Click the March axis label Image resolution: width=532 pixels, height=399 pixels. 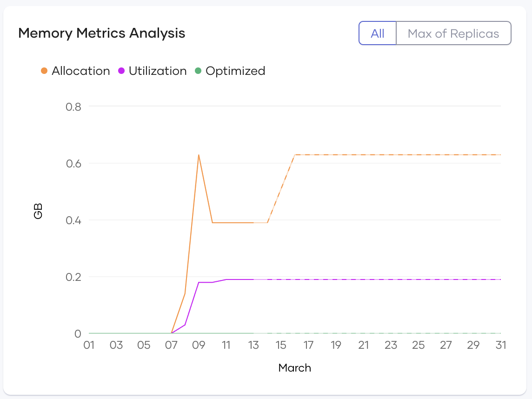(294, 368)
